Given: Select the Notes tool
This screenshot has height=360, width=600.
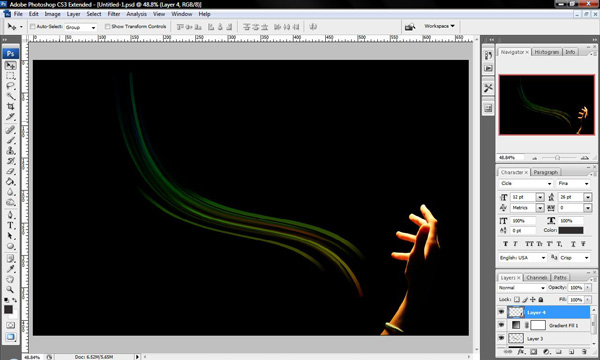Looking at the screenshot, I should pyautogui.click(x=10, y=259).
